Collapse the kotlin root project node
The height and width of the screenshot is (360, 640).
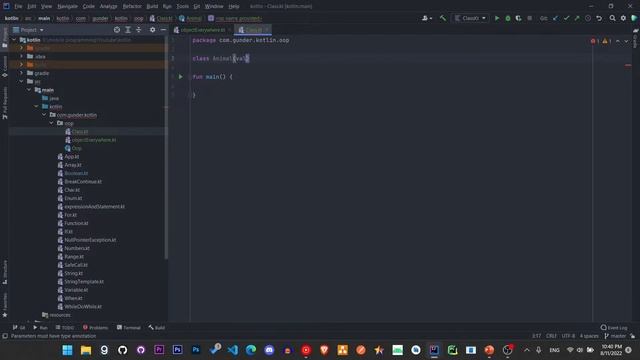[14, 40]
